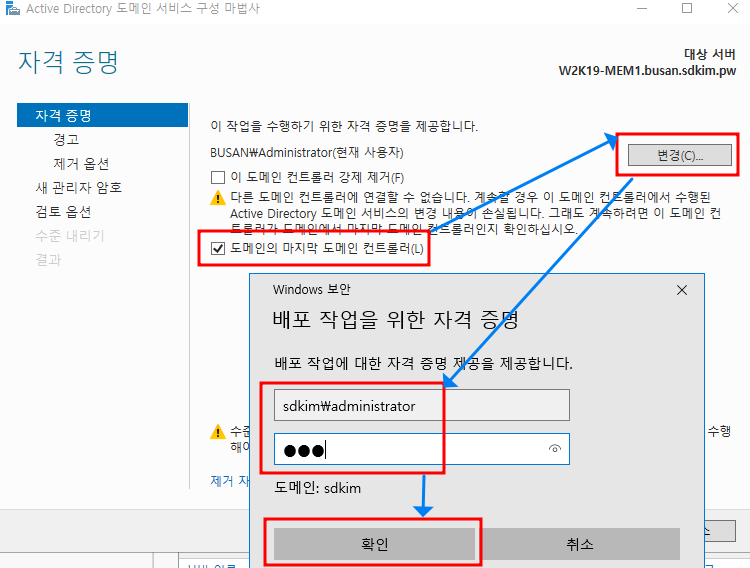
Task: Click 도메인: sdkim label in dialog
Action: point(318,488)
